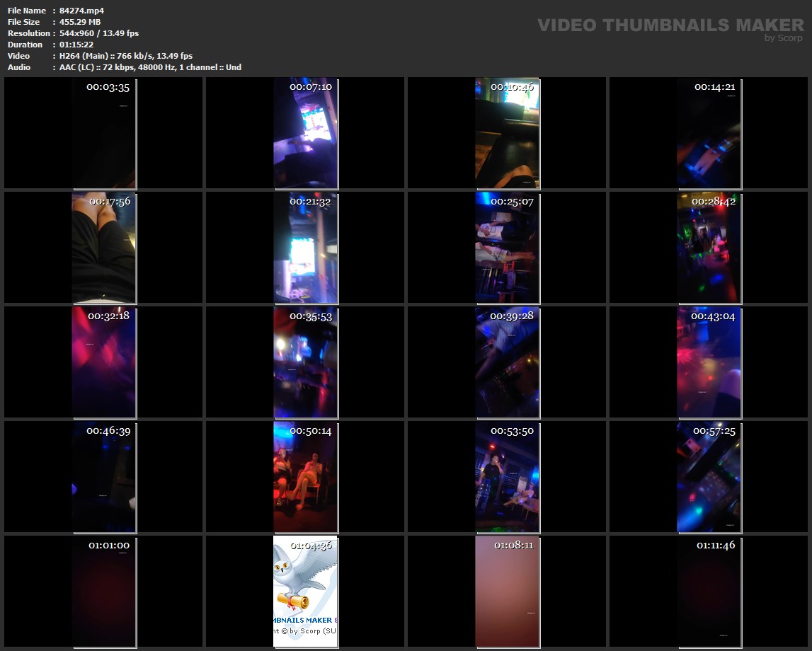Select the pinkish frame at 01:08:11

[507, 592]
